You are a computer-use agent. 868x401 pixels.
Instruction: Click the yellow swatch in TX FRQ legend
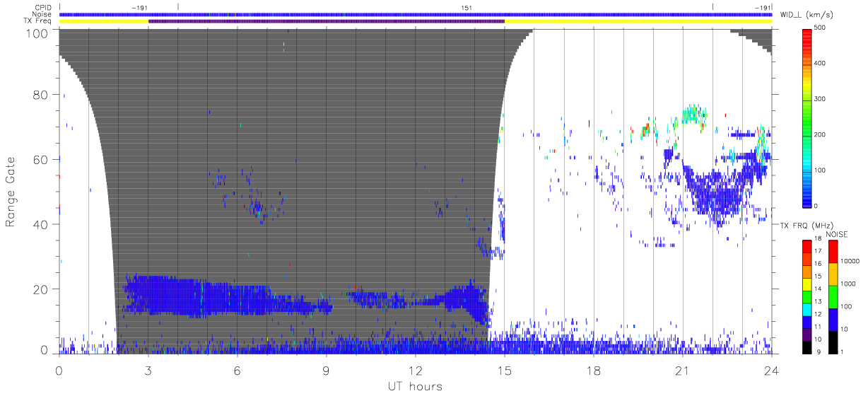tap(807, 284)
